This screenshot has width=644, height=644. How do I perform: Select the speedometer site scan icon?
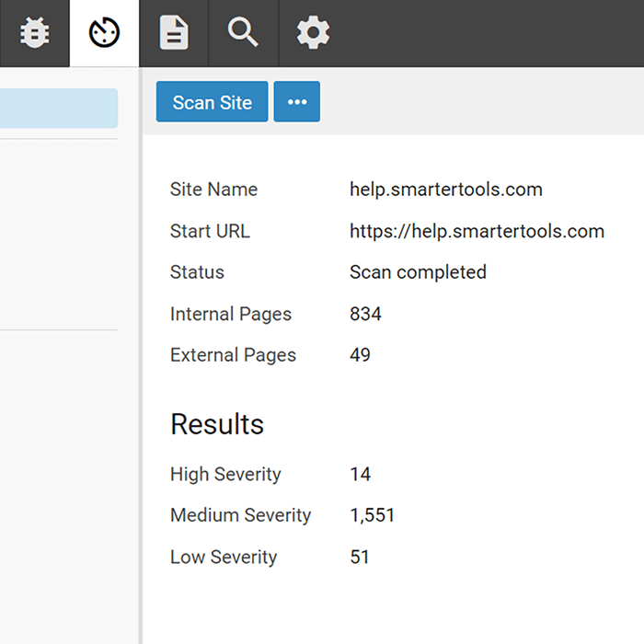[x=104, y=33]
